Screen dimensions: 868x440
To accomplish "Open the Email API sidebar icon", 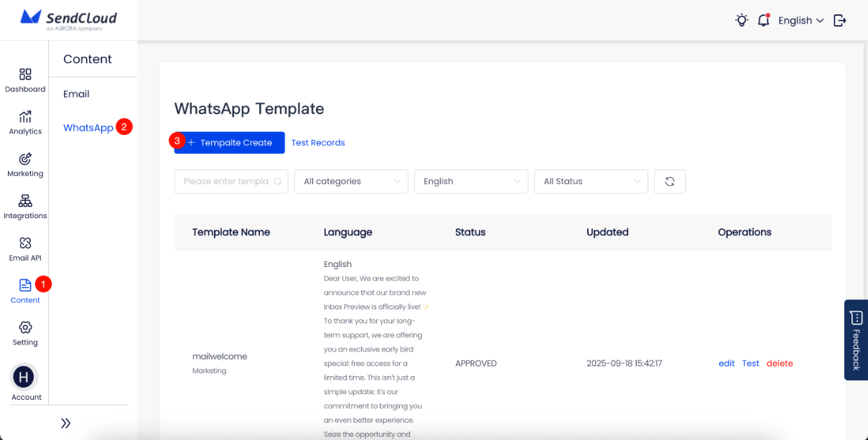I will 25,243.
